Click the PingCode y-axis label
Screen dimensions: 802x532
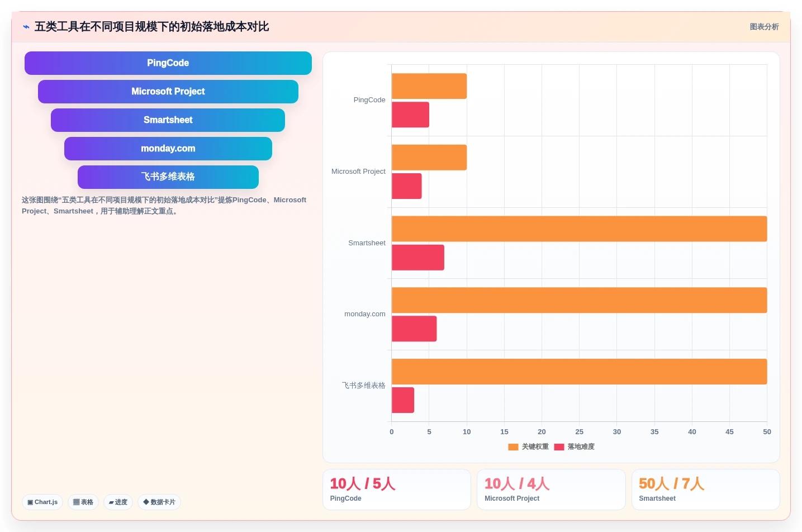(369, 100)
